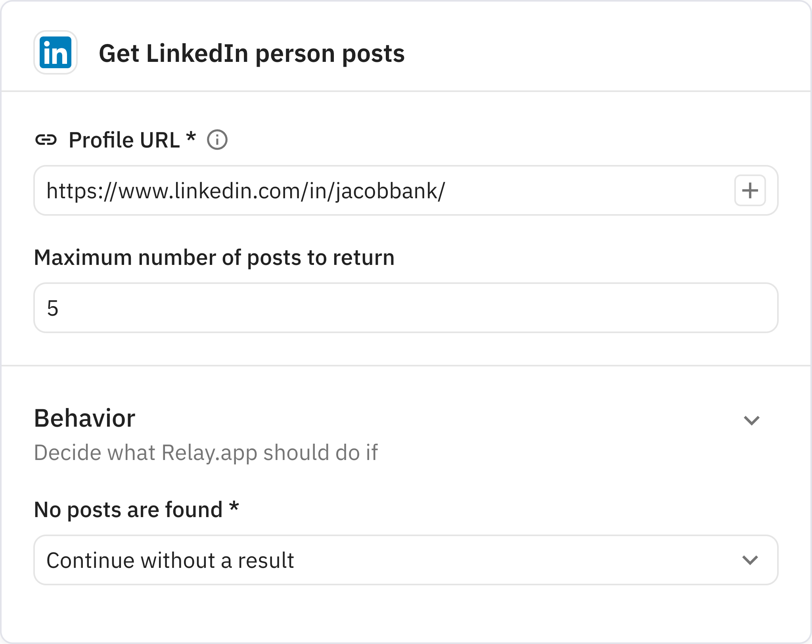This screenshot has height=644, width=812.
Task: Click the jacobbank LinkedIn URL text
Action: [x=246, y=190]
